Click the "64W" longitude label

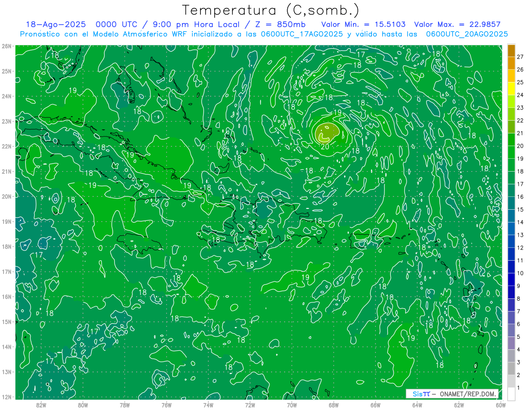pyautogui.click(x=417, y=405)
